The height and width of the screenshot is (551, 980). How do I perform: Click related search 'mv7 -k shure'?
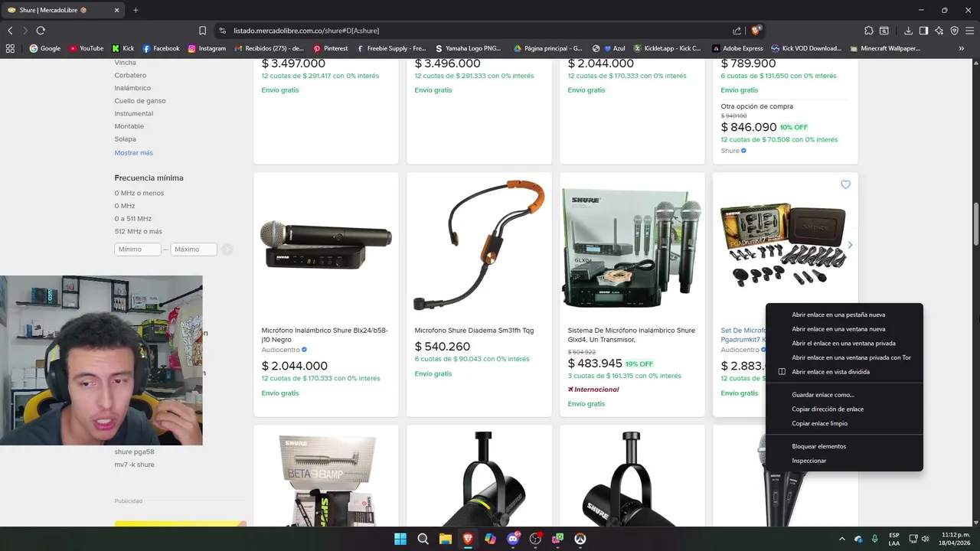(x=135, y=465)
